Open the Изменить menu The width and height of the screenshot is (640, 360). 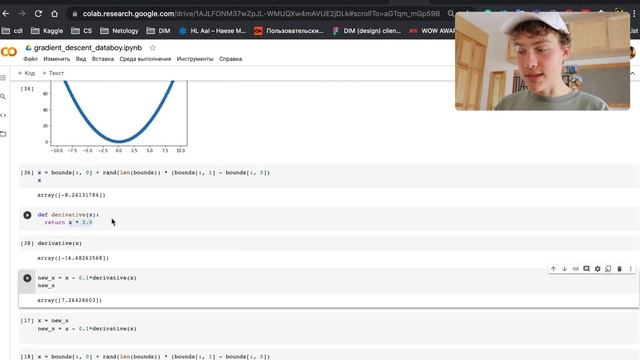(x=57, y=59)
